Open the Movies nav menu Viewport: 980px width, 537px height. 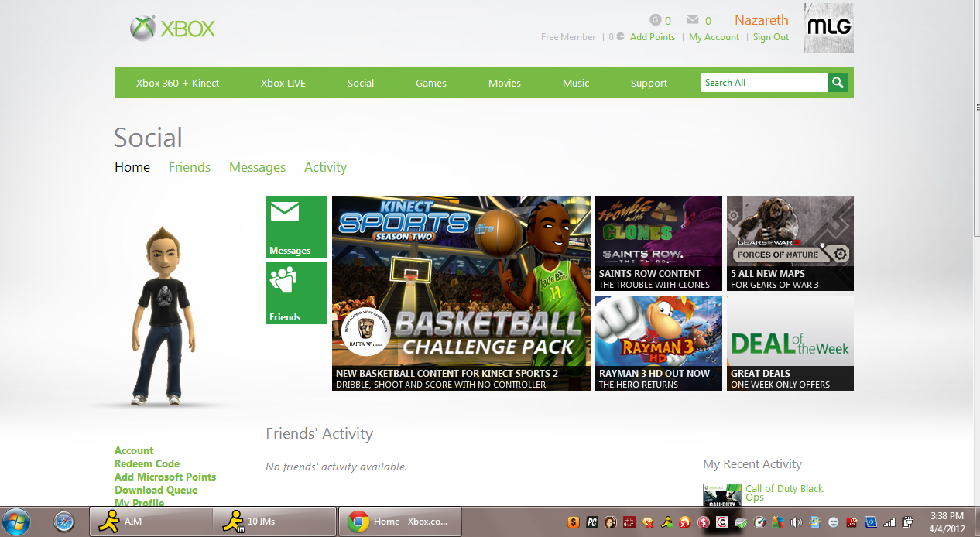(505, 83)
